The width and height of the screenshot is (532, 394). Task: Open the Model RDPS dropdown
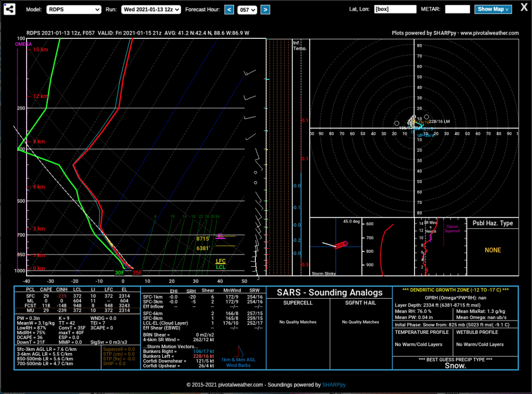pos(73,10)
